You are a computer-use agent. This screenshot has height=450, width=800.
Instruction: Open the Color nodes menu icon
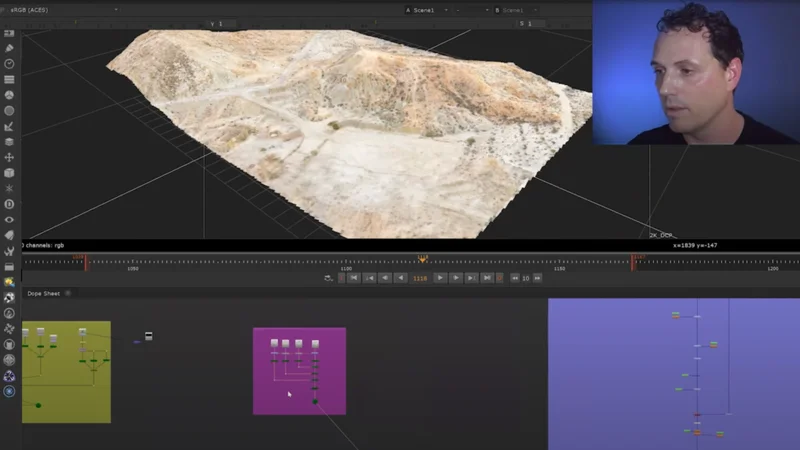9,95
